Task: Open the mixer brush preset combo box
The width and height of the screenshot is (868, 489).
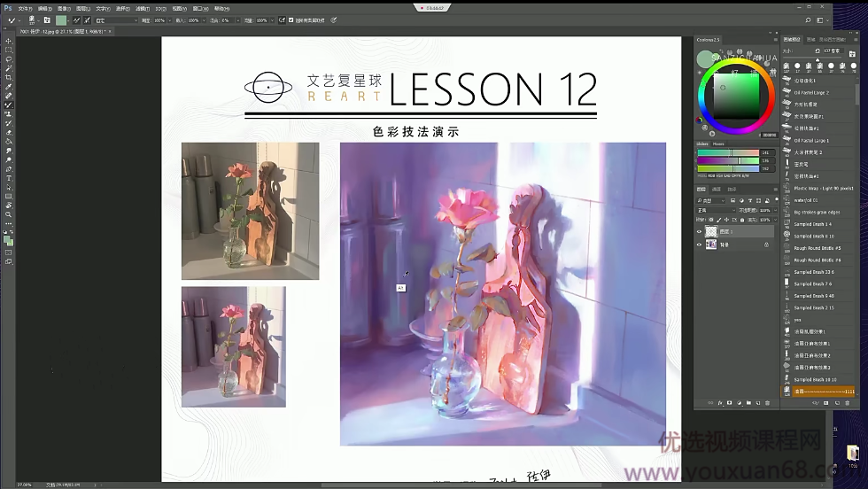Action: (x=116, y=20)
